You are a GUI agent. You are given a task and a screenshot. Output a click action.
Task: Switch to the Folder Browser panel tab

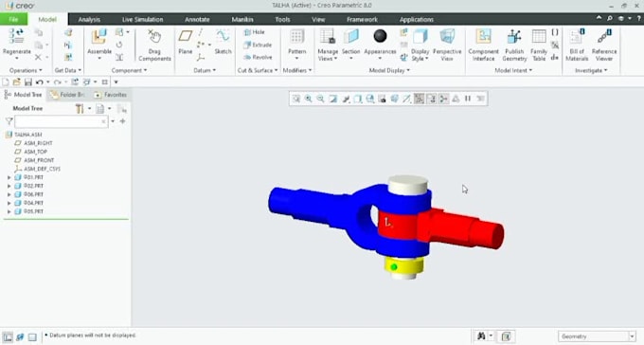point(68,95)
